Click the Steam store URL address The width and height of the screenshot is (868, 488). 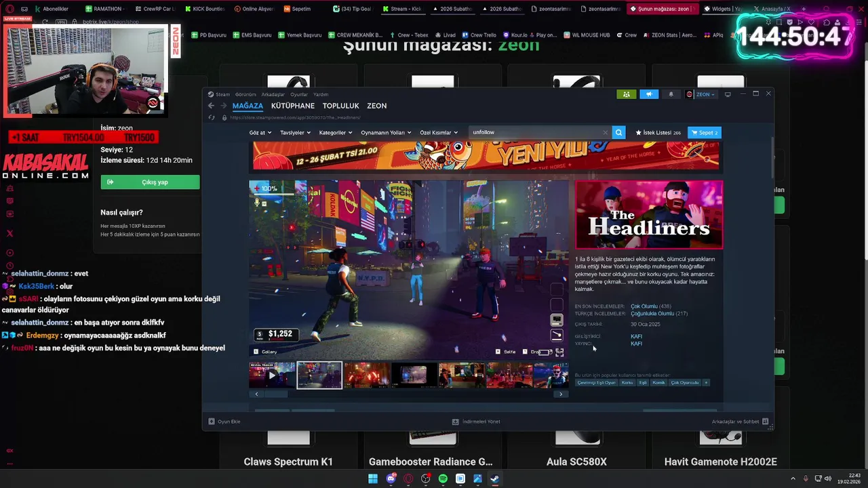[295, 117]
